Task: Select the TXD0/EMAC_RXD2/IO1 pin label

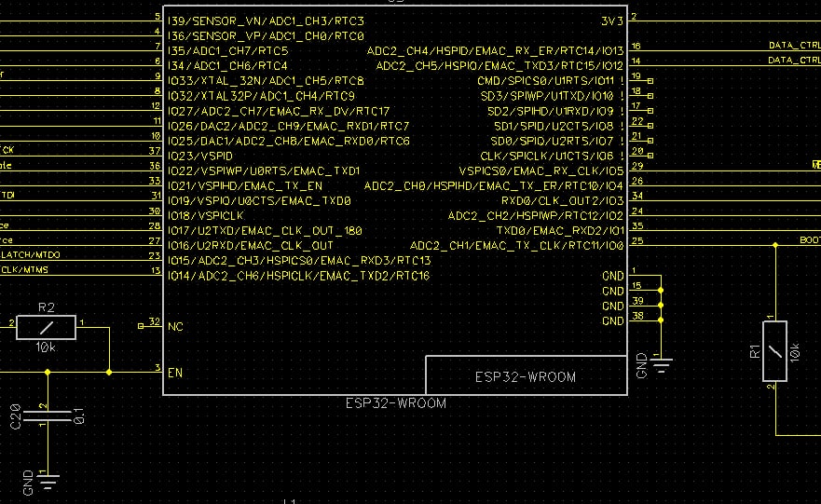Action: tap(560, 231)
